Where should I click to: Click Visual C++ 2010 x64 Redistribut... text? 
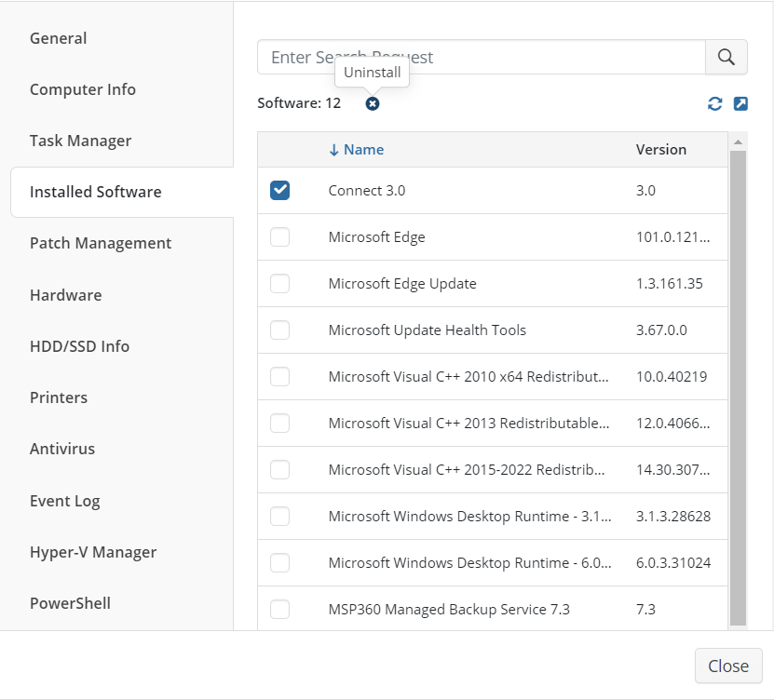click(x=468, y=377)
